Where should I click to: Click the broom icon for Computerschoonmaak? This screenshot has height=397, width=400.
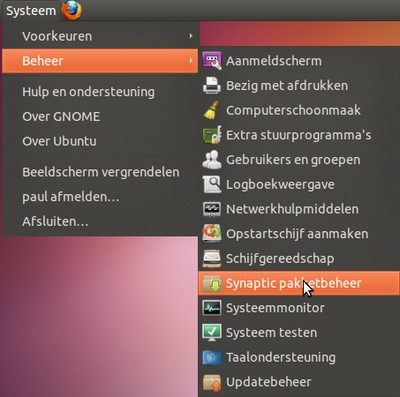click(x=212, y=110)
